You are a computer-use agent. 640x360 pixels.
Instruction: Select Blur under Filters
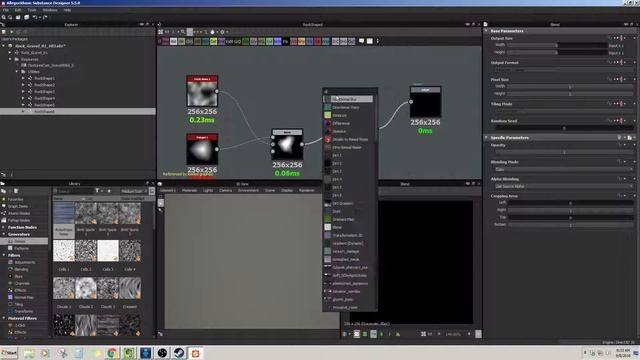[x=18, y=276]
